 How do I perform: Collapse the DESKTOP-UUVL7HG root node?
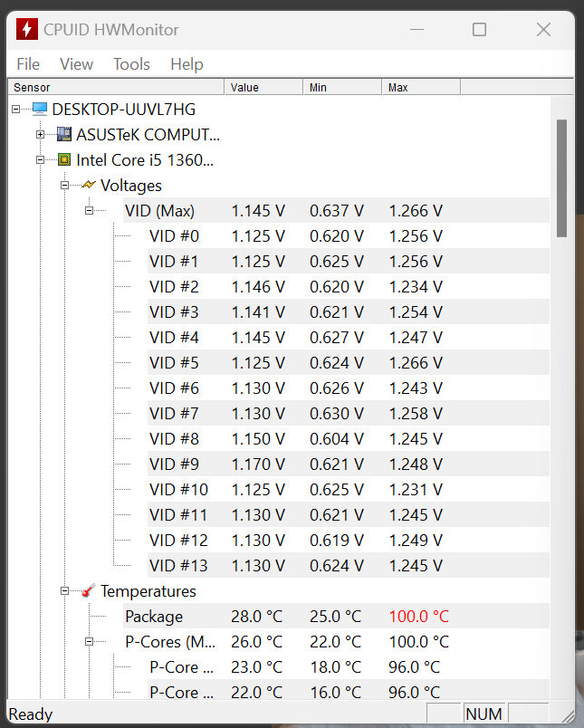pos(16,109)
